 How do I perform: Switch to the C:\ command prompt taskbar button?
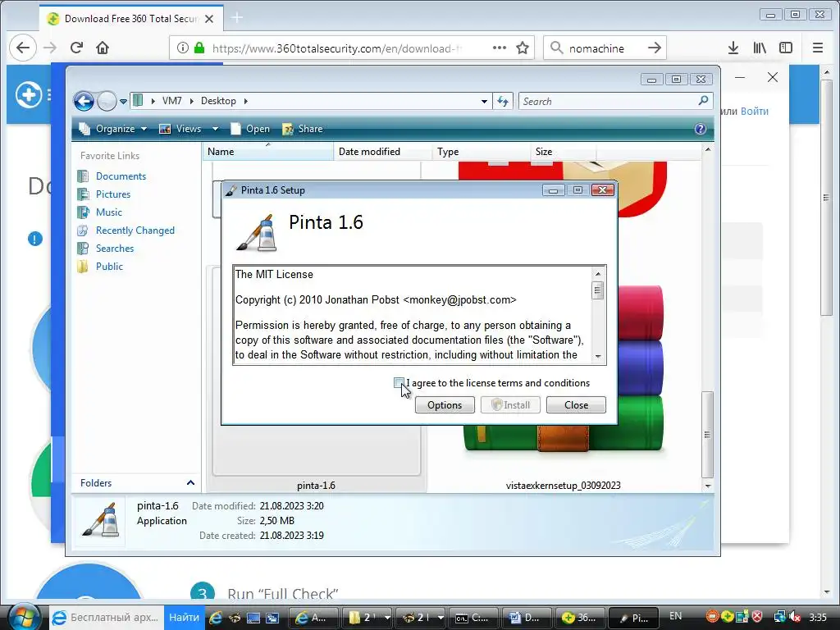[473, 618]
